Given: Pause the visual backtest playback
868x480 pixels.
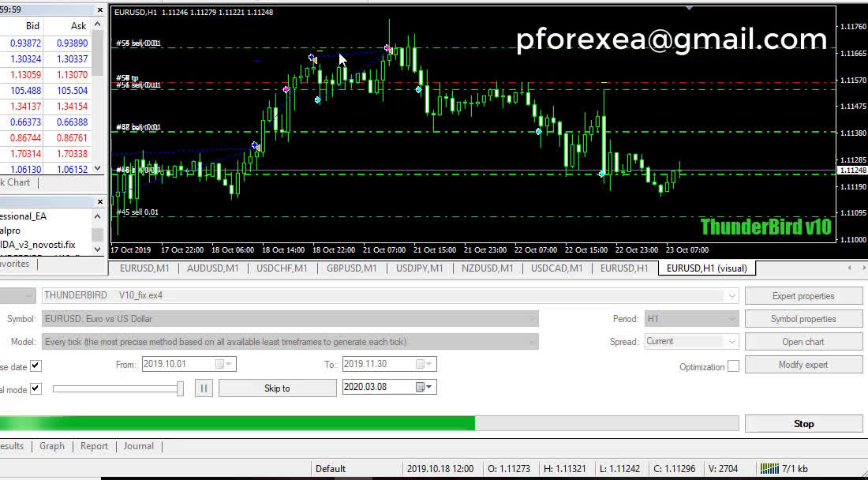Looking at the screenshot, I should [x=204, y=388].
